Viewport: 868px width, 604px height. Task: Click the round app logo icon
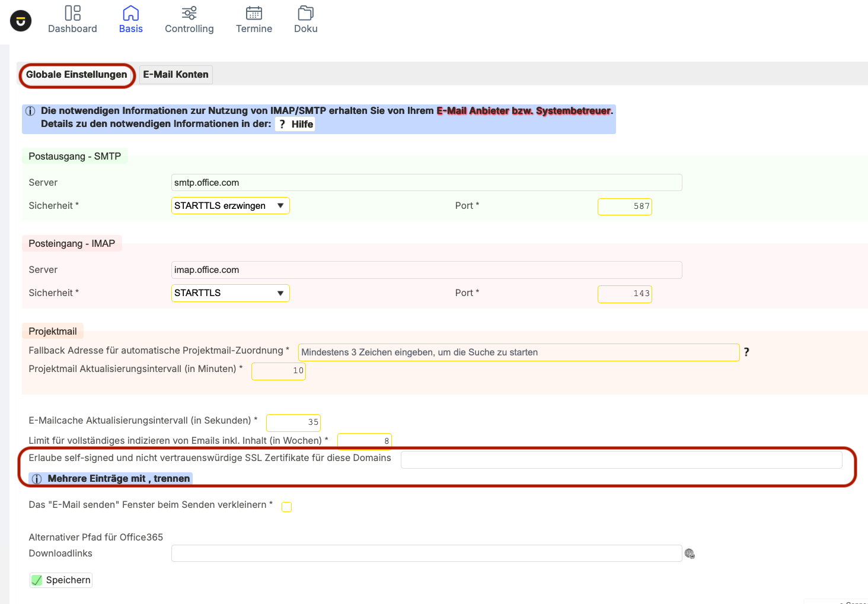[x=21, y=21]
